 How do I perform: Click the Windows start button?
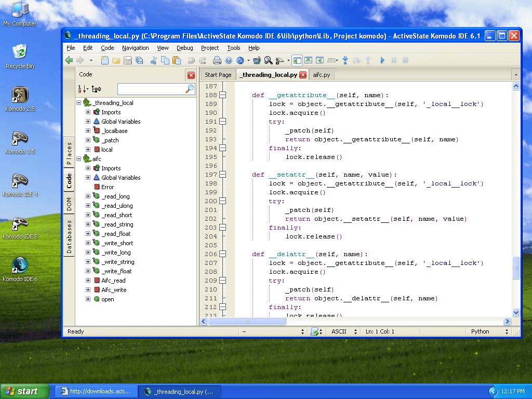tap(24, 391)
